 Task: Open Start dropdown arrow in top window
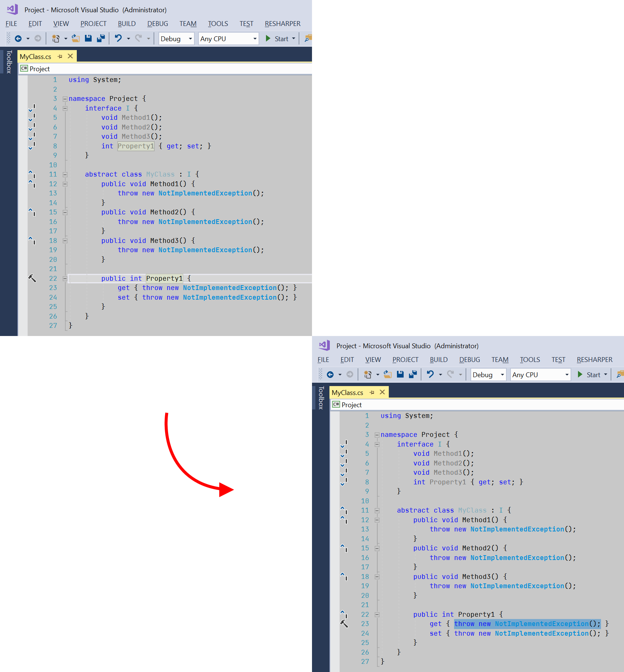coord(293,39)
